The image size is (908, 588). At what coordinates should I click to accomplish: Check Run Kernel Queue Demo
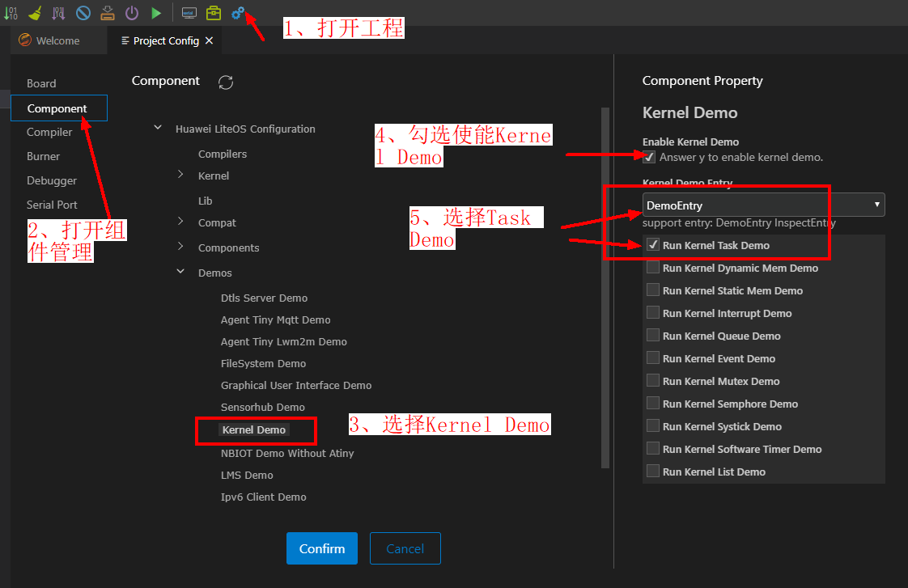point(652,335)
